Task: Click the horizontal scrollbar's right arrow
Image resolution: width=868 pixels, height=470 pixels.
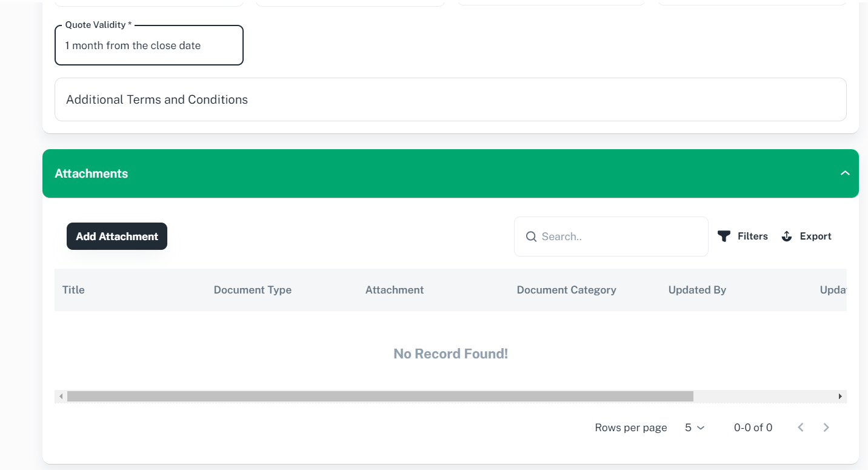Action: tap(840, 397)
